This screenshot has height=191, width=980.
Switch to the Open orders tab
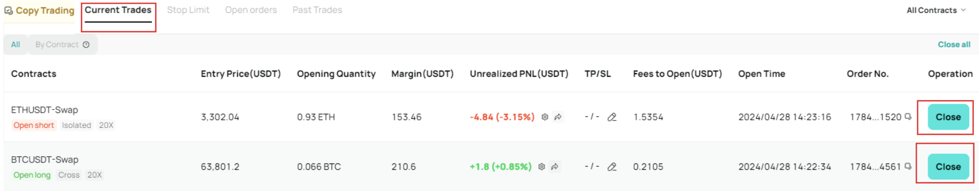251,10
